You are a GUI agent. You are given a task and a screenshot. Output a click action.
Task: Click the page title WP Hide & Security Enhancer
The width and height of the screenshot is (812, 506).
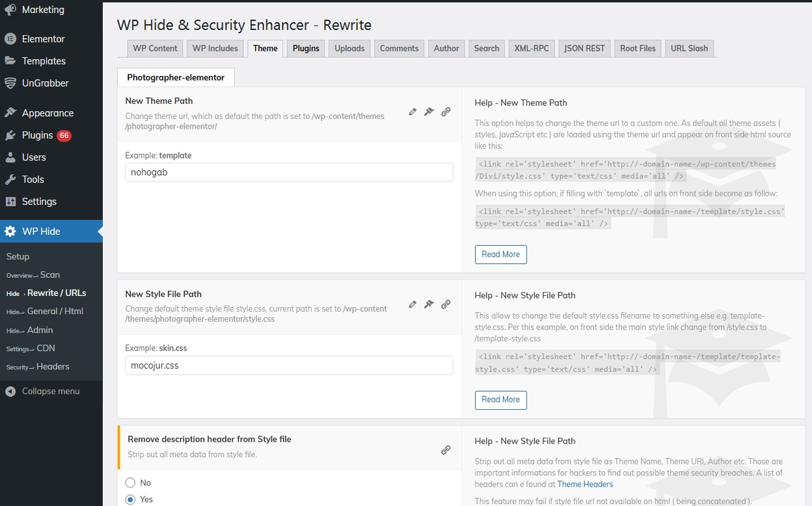[x=244, y=25]
